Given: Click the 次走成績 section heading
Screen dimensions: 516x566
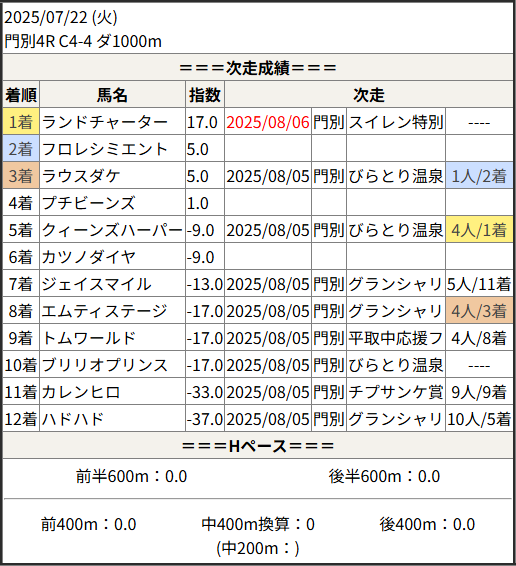Looking at the screenshot, I should (258, 68).
